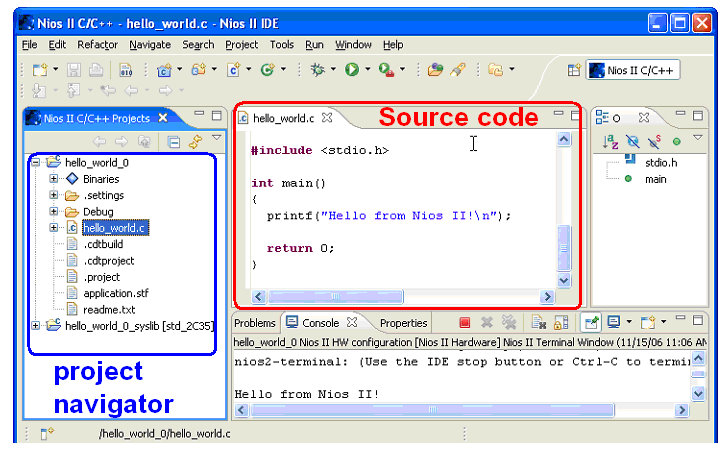Viewport: 724px width, 449px height.
Task: Click the Save toolbar icon
Action: click(x=73, y=70)
